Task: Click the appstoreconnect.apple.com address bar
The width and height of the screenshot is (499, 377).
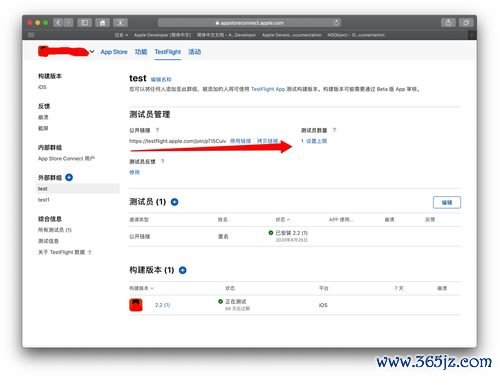Action: (x=249, y=23)
